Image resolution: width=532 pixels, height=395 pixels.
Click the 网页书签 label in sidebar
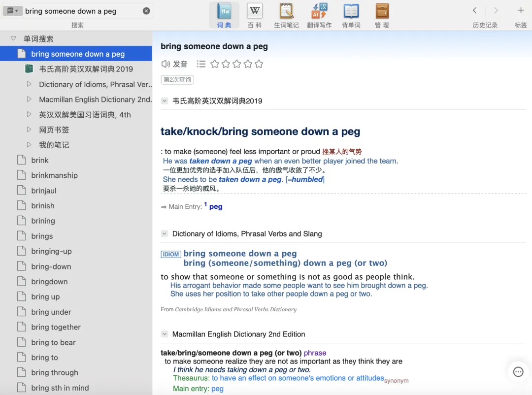[54, 130]
